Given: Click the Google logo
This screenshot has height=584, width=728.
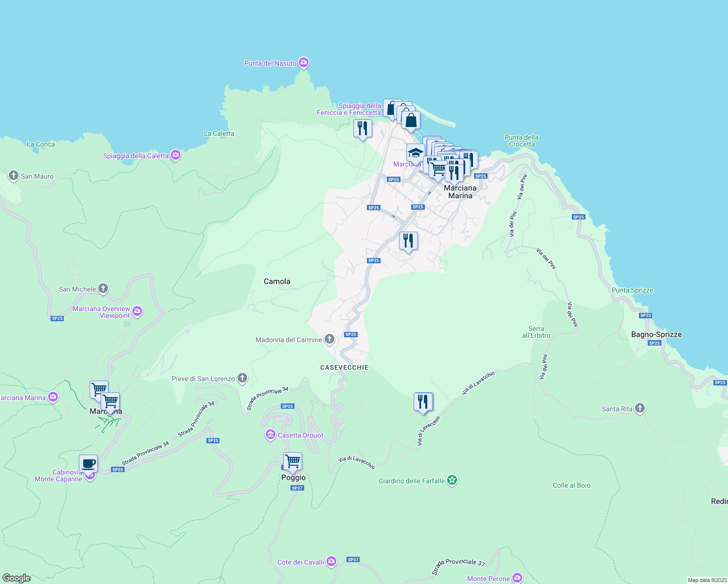Looking at the screenshot, I should click(16, 578).
